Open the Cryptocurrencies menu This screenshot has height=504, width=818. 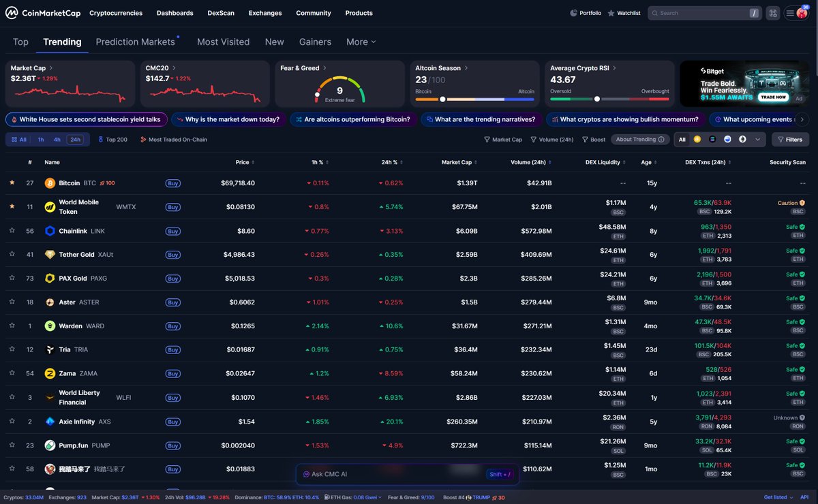[116, 13]
